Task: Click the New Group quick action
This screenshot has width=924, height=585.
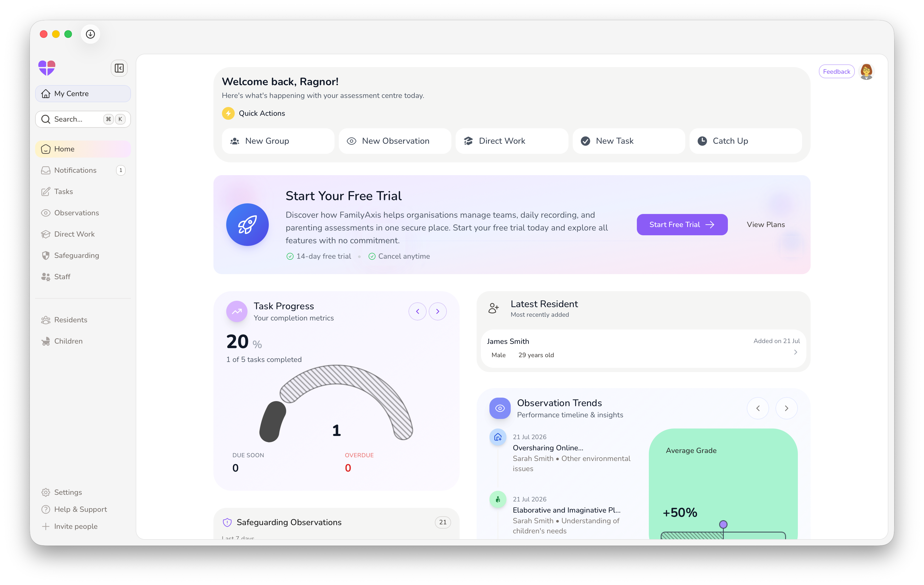Action: coord(278,141)
